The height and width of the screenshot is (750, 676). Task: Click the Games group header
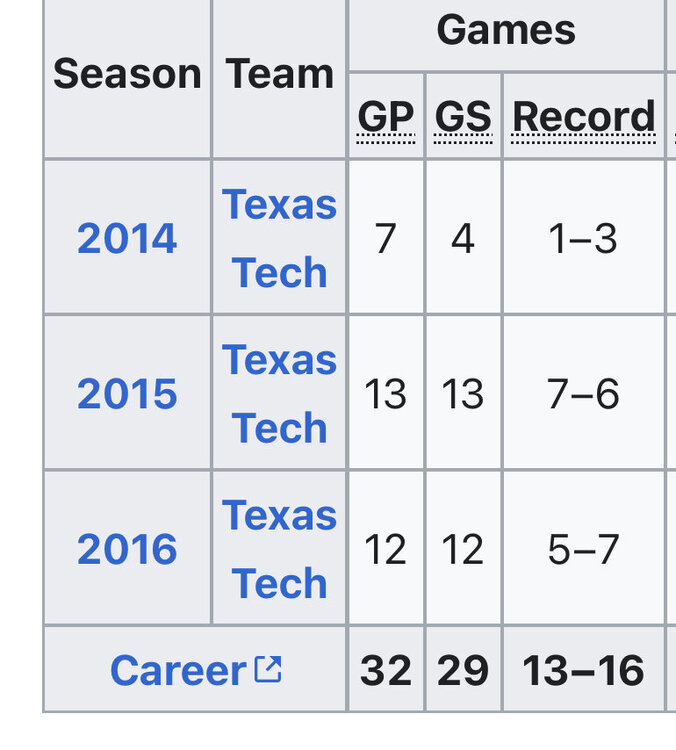point(506,30)
